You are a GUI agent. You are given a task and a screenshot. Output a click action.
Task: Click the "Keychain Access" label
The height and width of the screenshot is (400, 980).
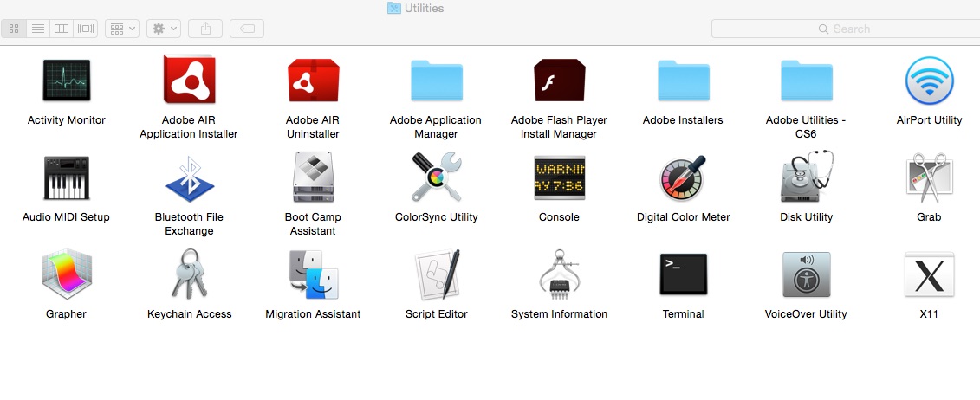click(190, 314)
